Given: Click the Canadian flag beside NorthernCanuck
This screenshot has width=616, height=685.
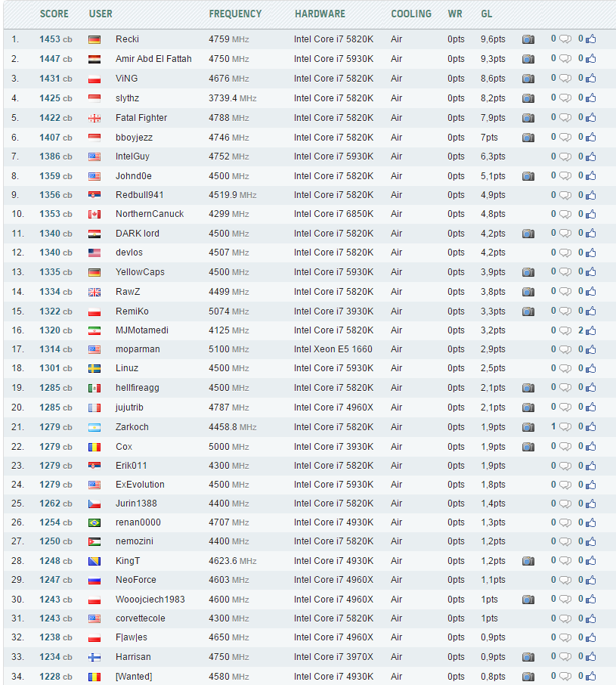Looking at the screenshot, I should click(x=94, y=215).
